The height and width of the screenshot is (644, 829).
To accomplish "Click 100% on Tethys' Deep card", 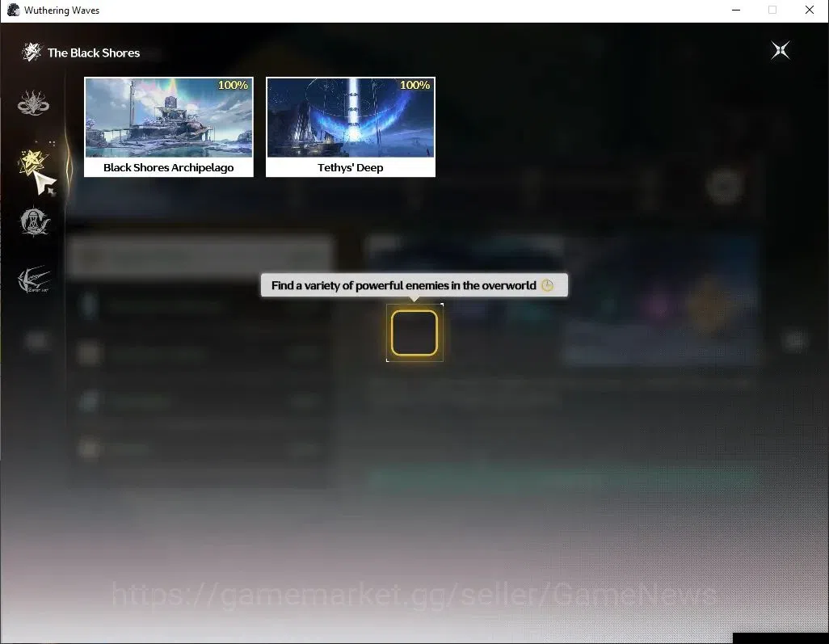I will (415, 85).
